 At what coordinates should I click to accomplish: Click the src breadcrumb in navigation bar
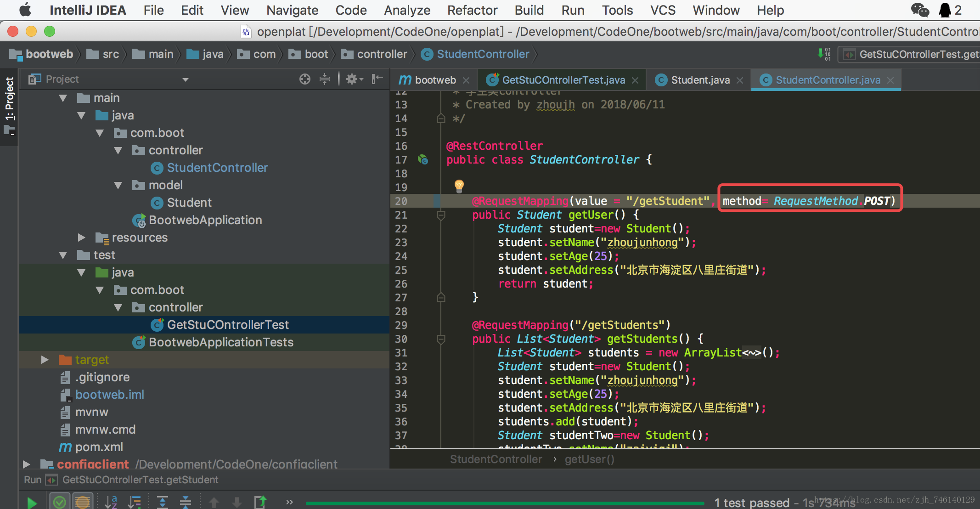(103, 54)
